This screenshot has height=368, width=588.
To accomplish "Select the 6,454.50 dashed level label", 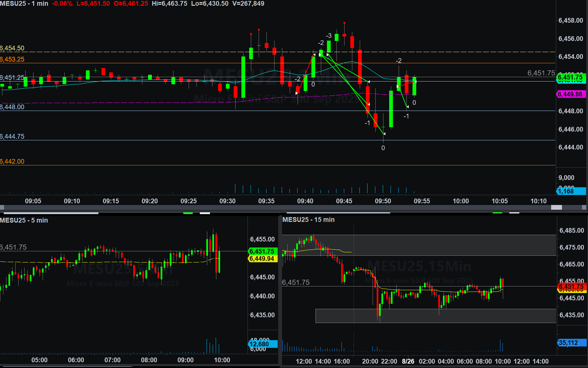I will [13, 48].
